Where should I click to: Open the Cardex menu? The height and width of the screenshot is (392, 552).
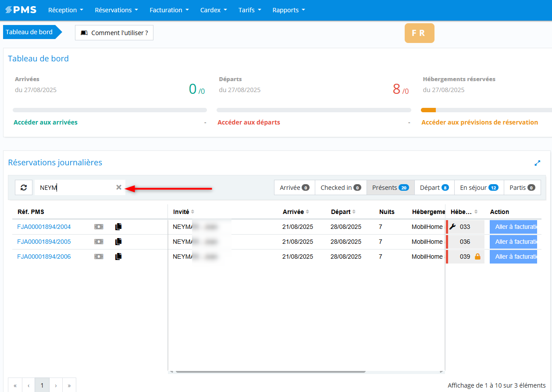[x=214, y=10]
